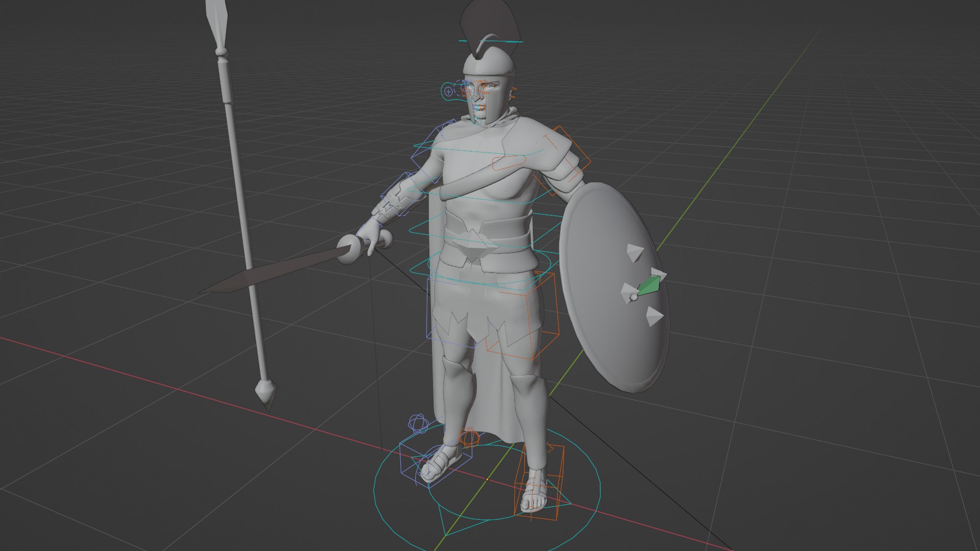The image size is (980, 551).
Task: Click the blue wireframe sphere control near the foot
Action: pos(420,423)
